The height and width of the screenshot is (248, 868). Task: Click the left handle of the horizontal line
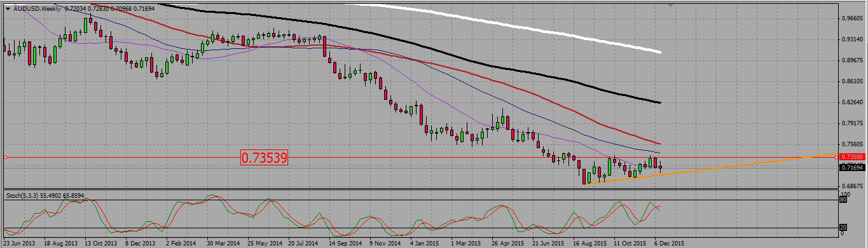point(5,157)
